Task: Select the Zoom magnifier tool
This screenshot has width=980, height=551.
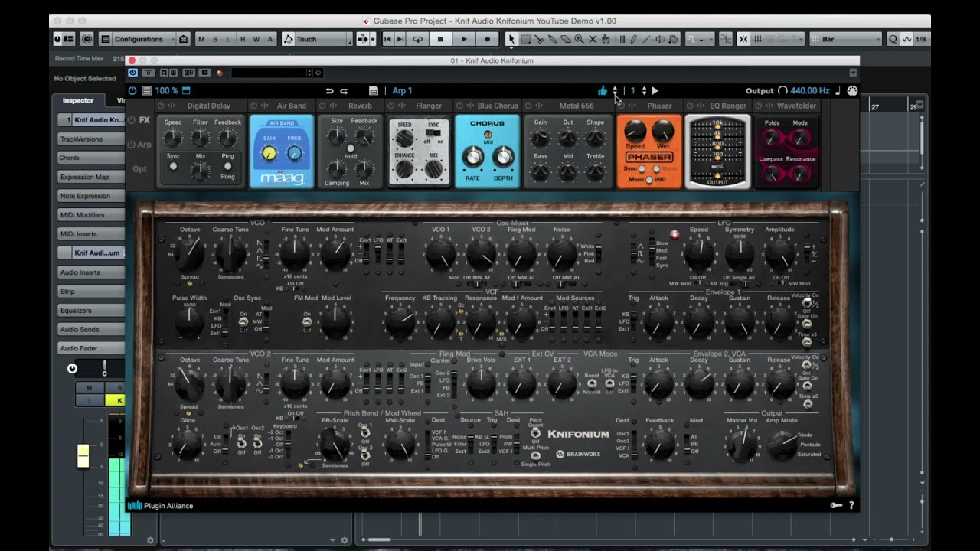Action: [x=579, y=39]
